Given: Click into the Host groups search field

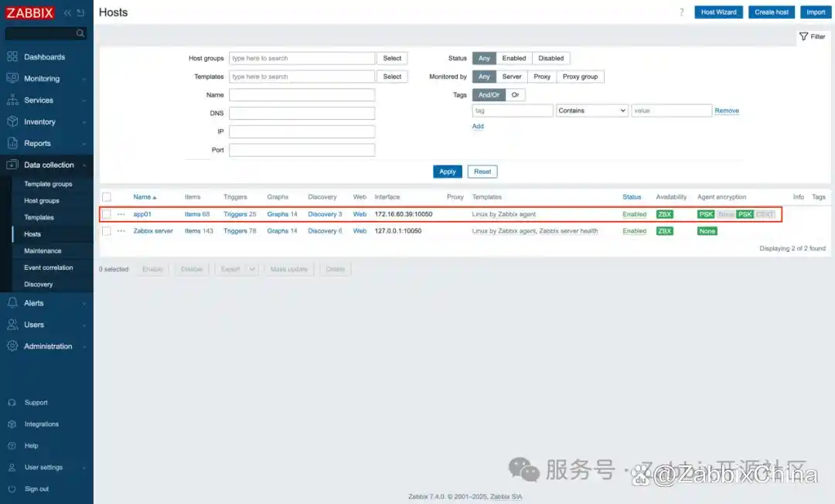Looking at the screenshot, I should [302, 59].
